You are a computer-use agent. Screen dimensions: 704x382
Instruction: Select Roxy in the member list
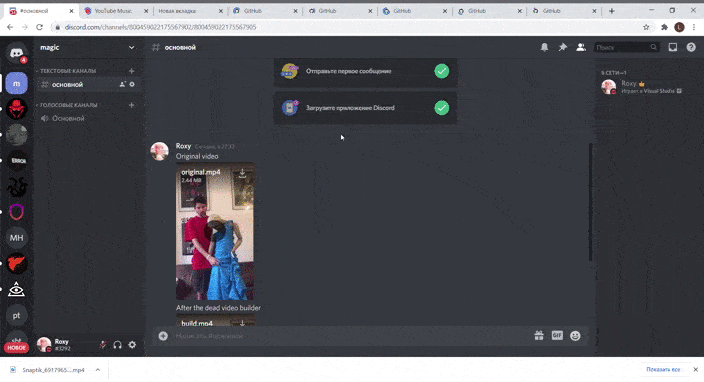pyautogui.click(x=647, y=87)
